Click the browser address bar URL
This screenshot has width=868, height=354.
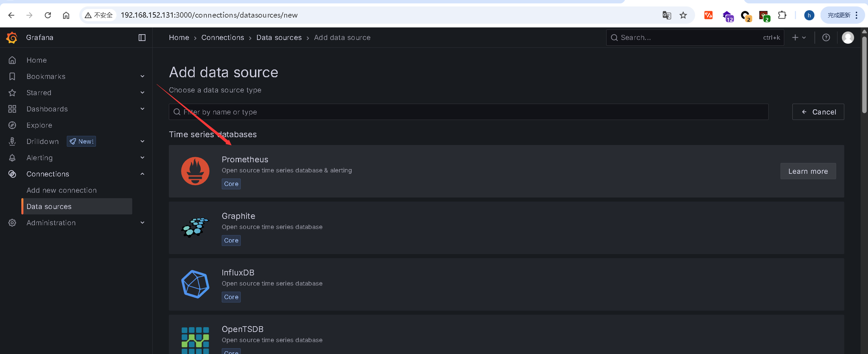coord(209,15)
